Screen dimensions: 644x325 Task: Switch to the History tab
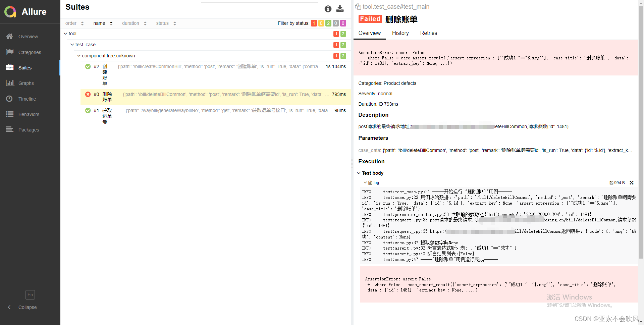(x=400, y=33)
